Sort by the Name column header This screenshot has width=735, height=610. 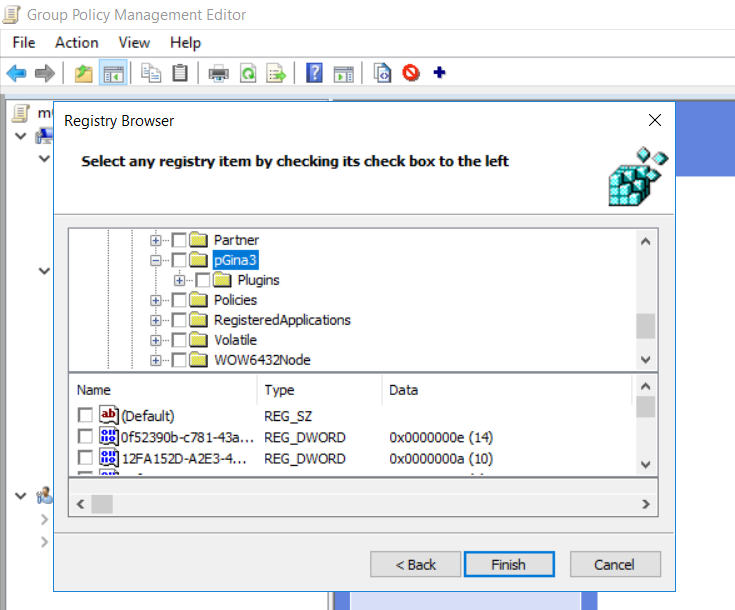pos(163,390)
